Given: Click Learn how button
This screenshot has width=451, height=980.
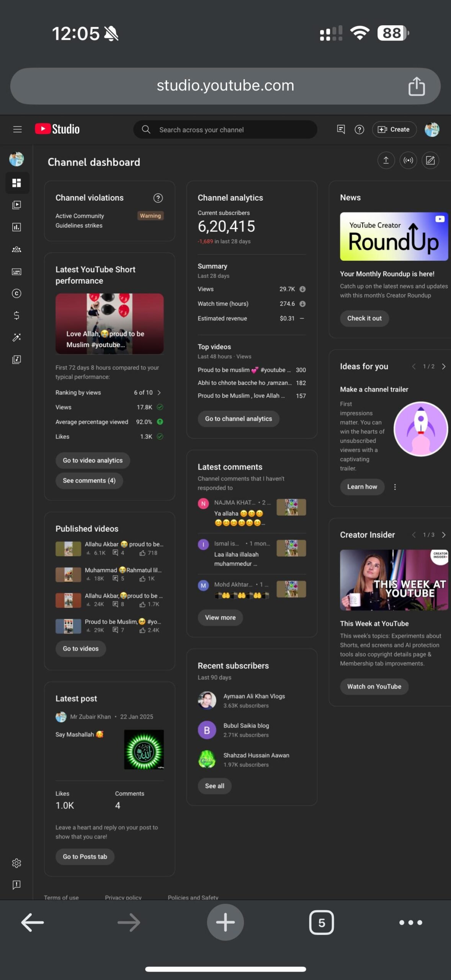Looking at the screenshot, I should tap(362, 487).
